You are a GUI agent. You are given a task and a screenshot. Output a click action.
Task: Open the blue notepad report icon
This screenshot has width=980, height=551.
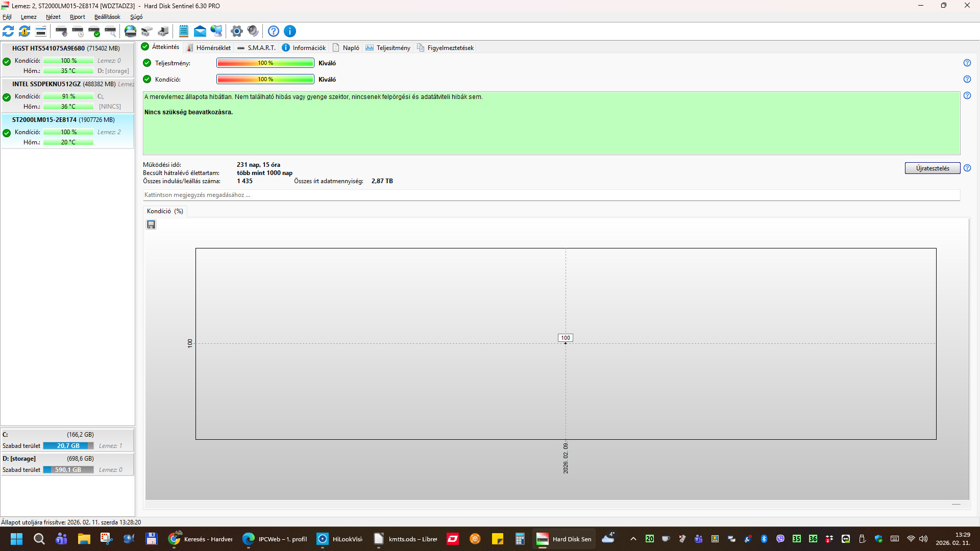(184, 31)
